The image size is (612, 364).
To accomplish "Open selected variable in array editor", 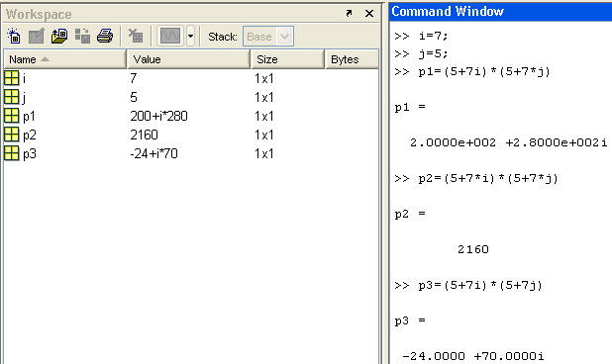I will (x=37, y=37).
